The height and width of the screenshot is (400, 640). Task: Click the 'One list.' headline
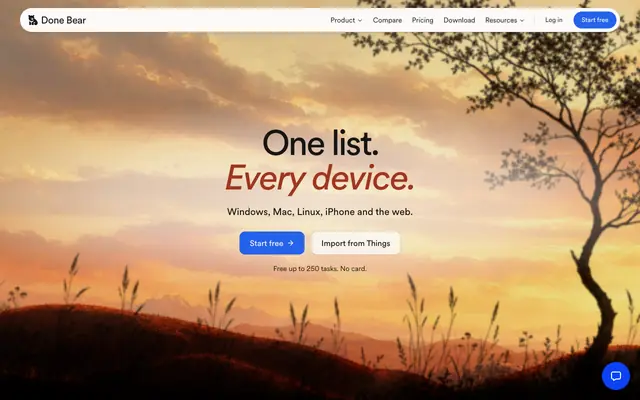click(x=320, y=143)
